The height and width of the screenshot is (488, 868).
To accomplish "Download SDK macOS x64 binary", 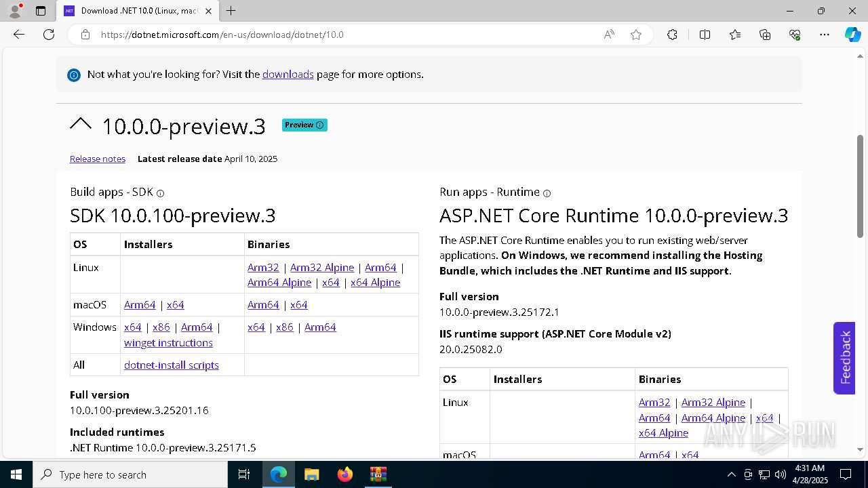I will 299,305.
